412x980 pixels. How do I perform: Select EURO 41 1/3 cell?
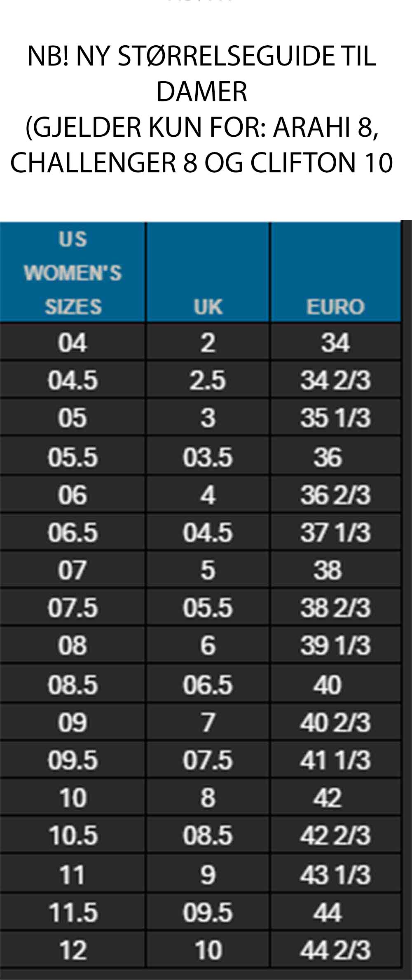tap(336, 760)
